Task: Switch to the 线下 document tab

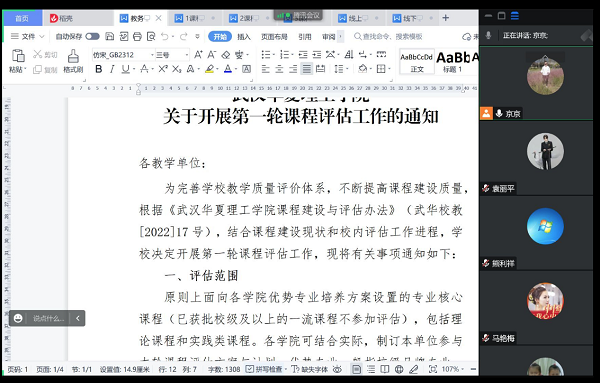Action: click(x=412, y=18)
